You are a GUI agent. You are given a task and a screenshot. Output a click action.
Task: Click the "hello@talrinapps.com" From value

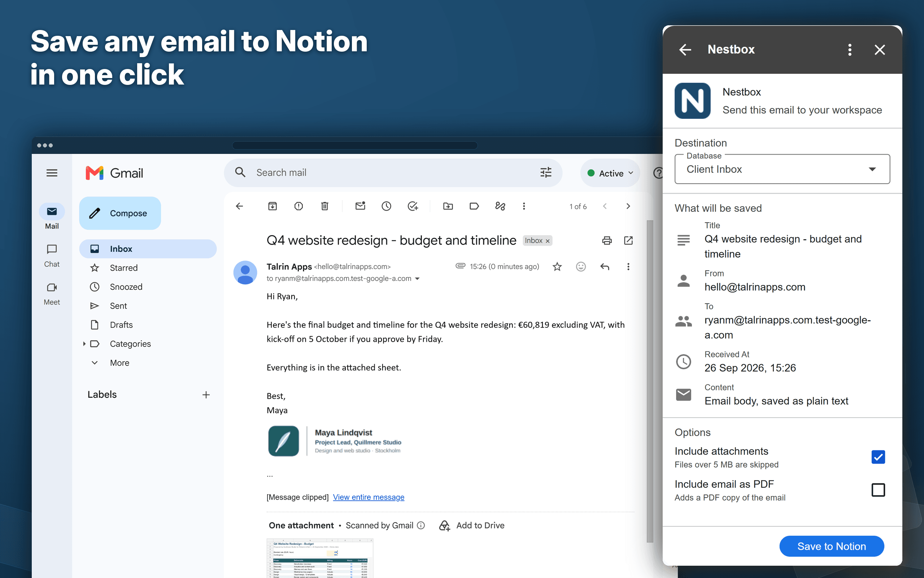pos(755,287)
